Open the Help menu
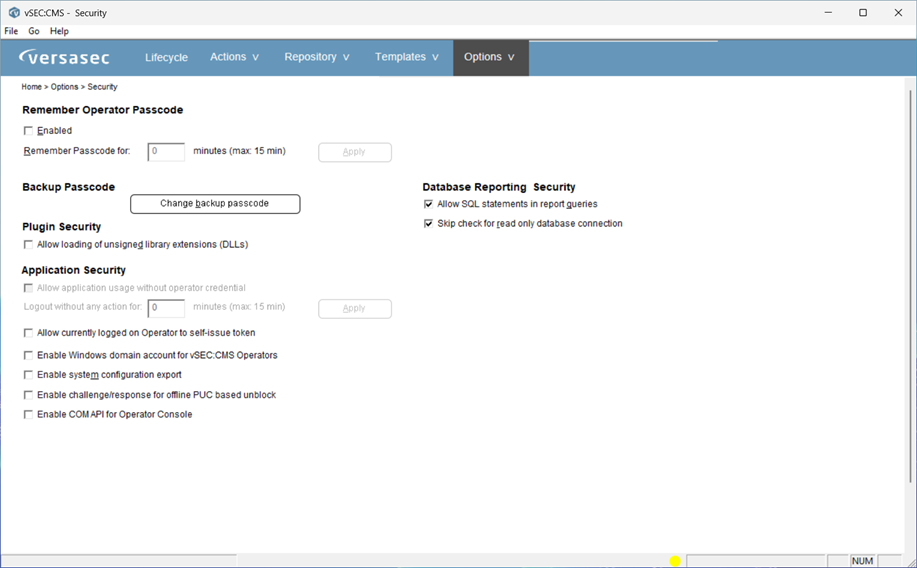The width and height of the screenshot is (917, 568). [59, 31]
